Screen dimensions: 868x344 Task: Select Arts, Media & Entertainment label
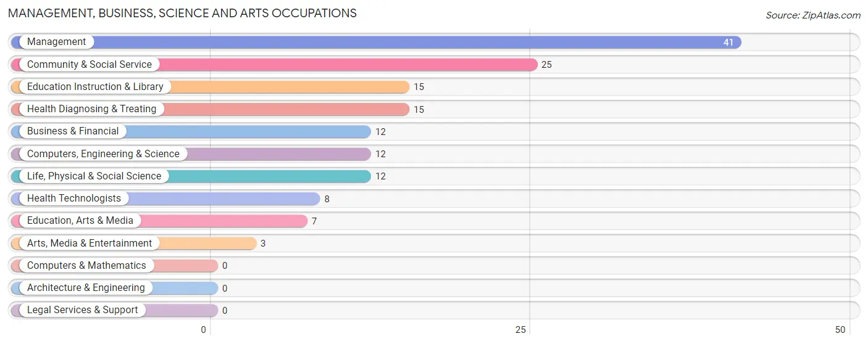point(90,244)
